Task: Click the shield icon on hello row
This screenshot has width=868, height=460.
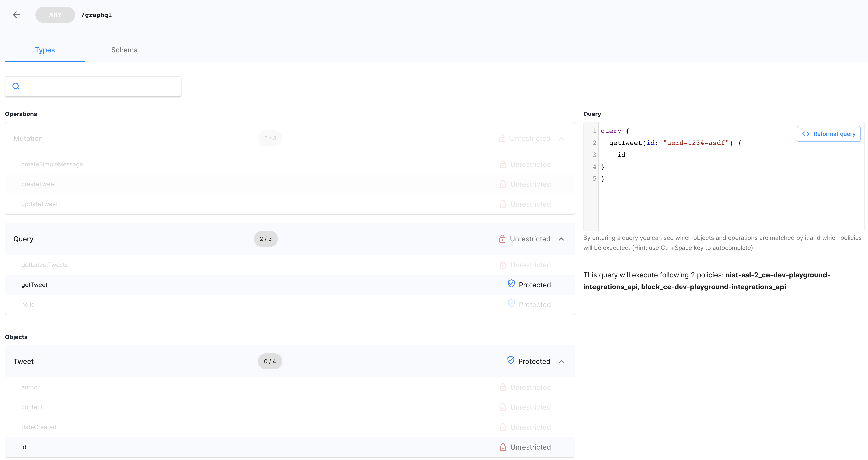Action: click(511, 303)
